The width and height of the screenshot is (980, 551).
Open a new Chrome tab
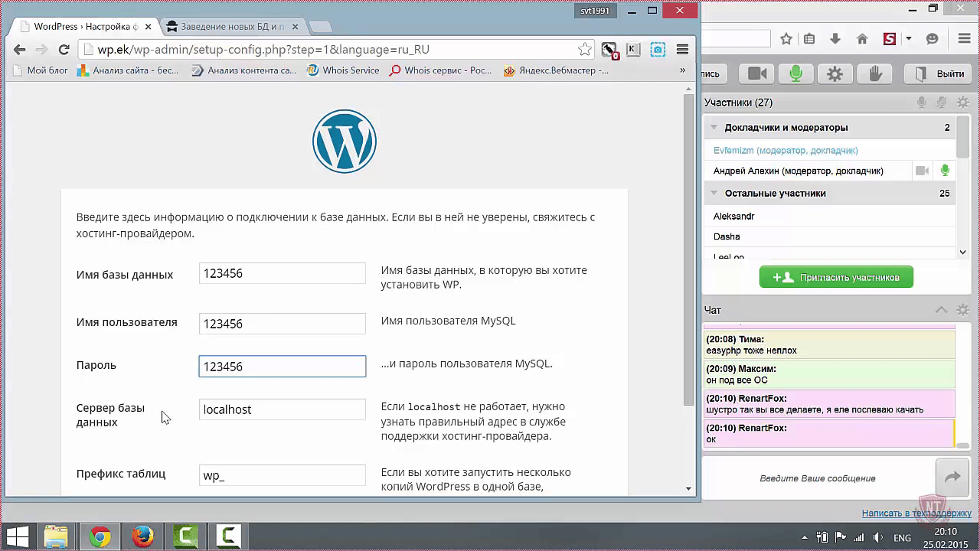(320, 27)
